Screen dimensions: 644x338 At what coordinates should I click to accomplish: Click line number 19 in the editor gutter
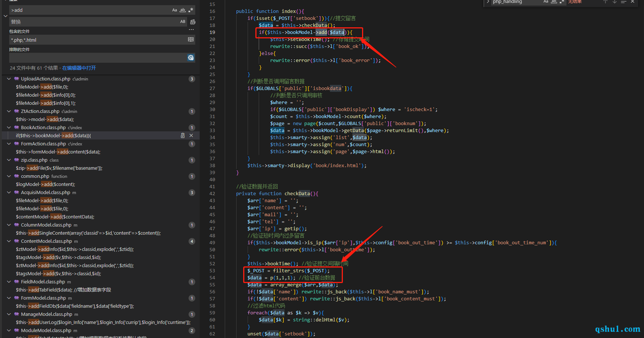click(212, 32)
